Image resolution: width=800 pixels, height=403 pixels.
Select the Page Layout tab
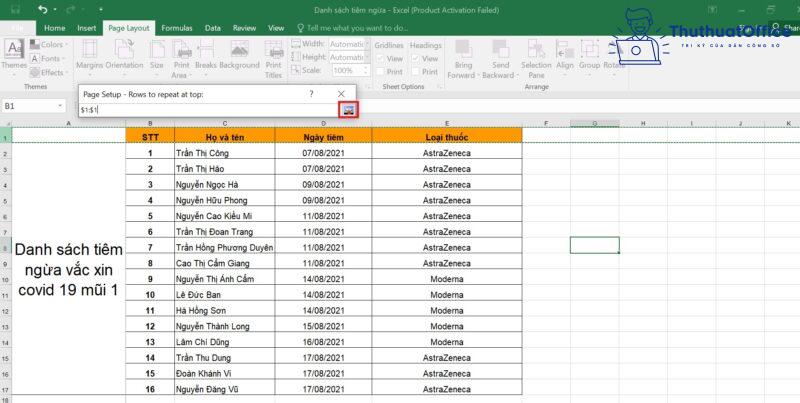[x=129, y=28]
